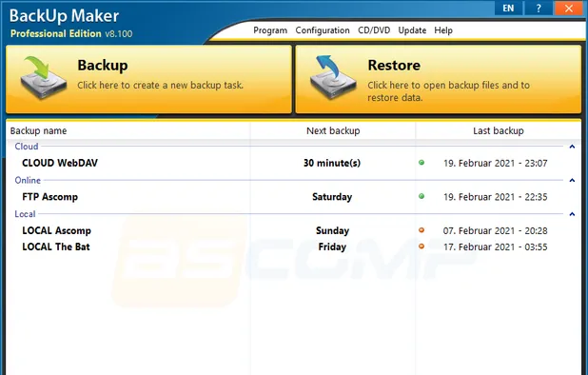Screen dimensions: 588x375
Task: Click the BackUp Maker title text
Action: point(64,16)
